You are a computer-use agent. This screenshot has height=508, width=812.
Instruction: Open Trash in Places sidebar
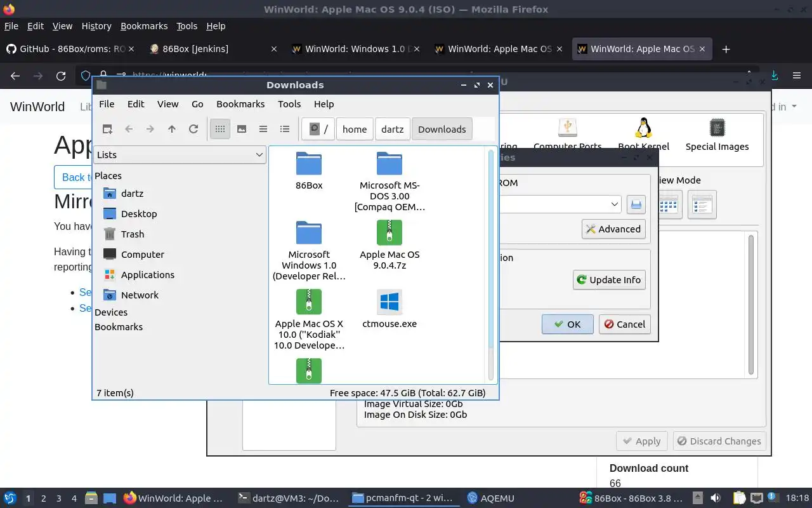click(133, 234)
